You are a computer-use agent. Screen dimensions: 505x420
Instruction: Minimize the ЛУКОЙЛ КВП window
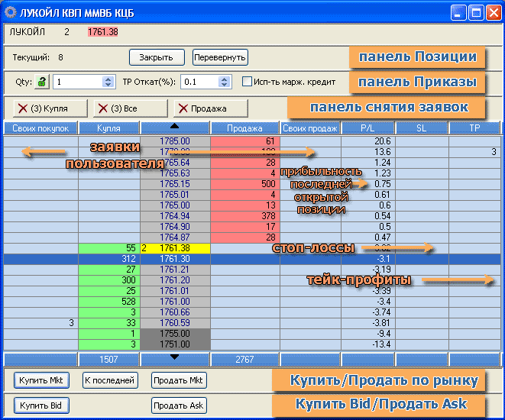tap(458, 13)
